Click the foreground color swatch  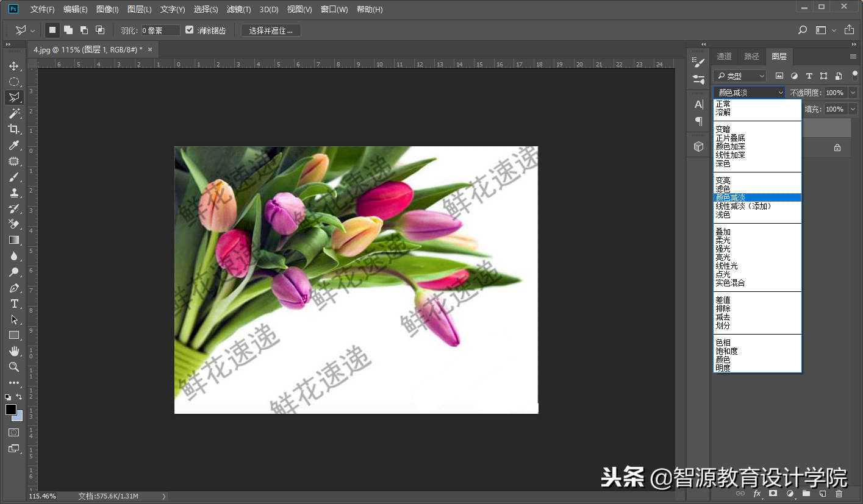tap(10, 410)
